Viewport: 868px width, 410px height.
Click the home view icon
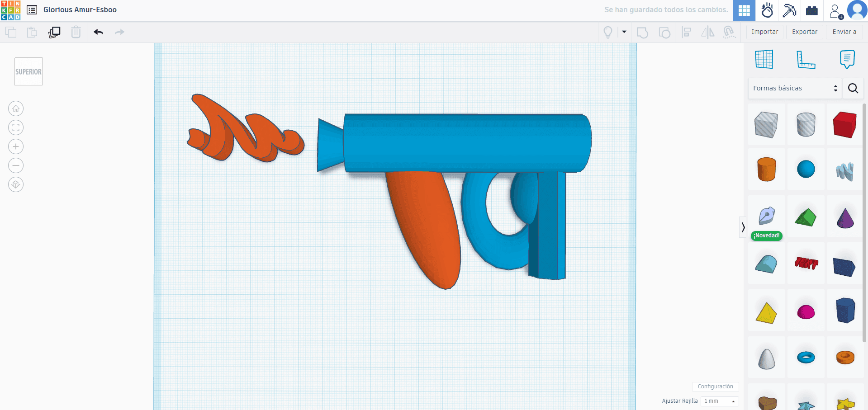coord(16,108)
